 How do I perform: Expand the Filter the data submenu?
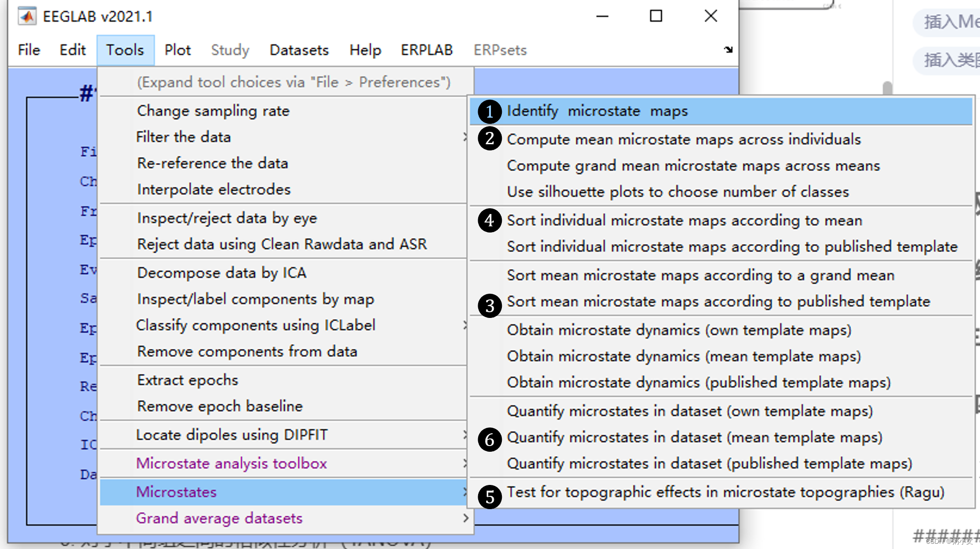(284, 137)
